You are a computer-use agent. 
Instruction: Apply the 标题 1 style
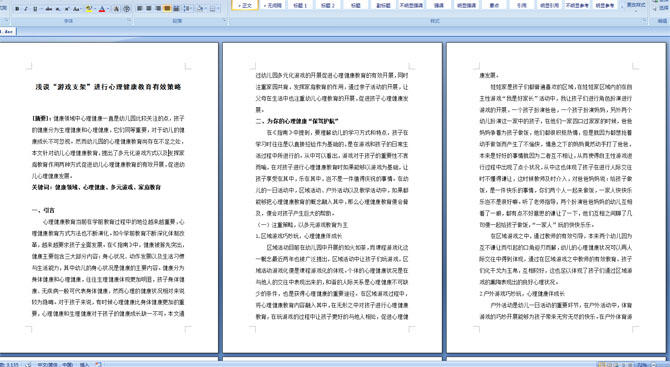[x=300, y=5]
